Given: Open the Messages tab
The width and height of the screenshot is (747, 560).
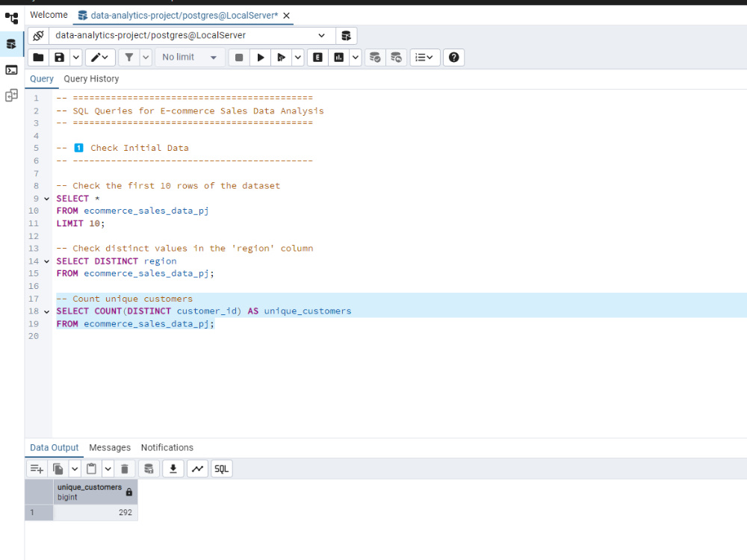Looking at the screenshot, I should tap(110, 447).
